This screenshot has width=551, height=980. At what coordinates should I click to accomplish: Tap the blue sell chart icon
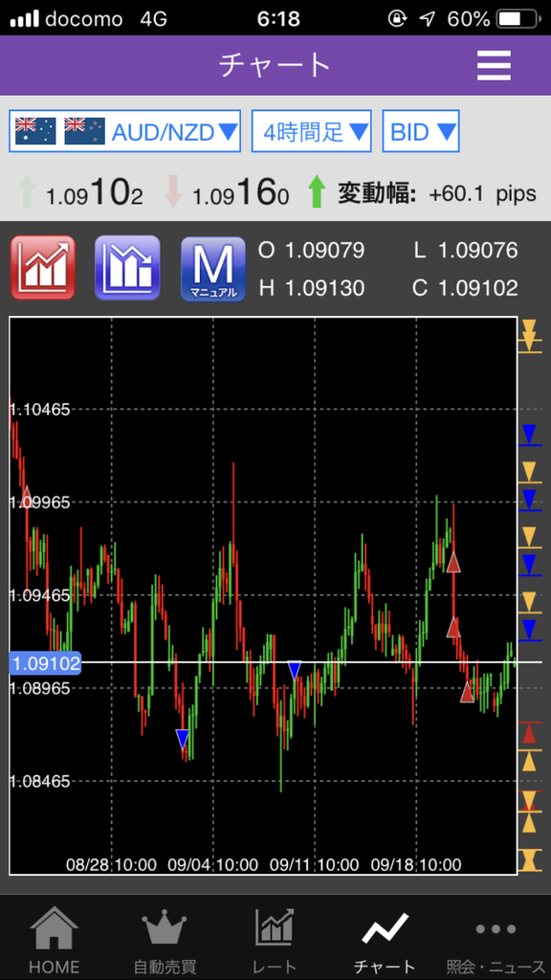[127, 268]
